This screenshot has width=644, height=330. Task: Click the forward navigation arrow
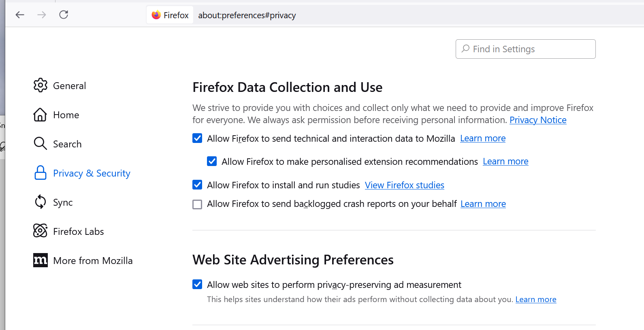(42, 15)
